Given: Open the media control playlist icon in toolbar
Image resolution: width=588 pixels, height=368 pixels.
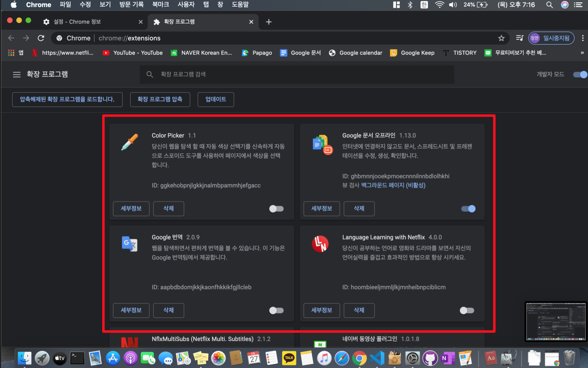Looking at the screenshot, I should tap(520, 38).
